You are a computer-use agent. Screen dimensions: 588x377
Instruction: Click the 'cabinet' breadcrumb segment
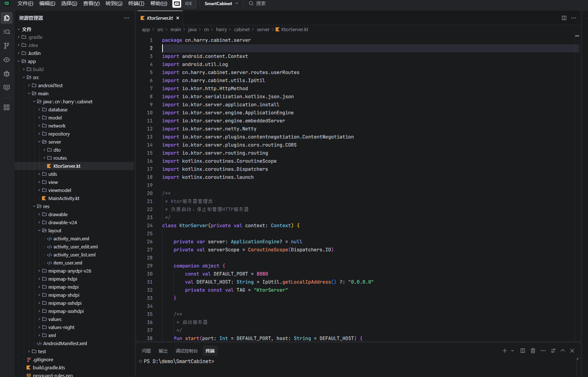point(242,29)
